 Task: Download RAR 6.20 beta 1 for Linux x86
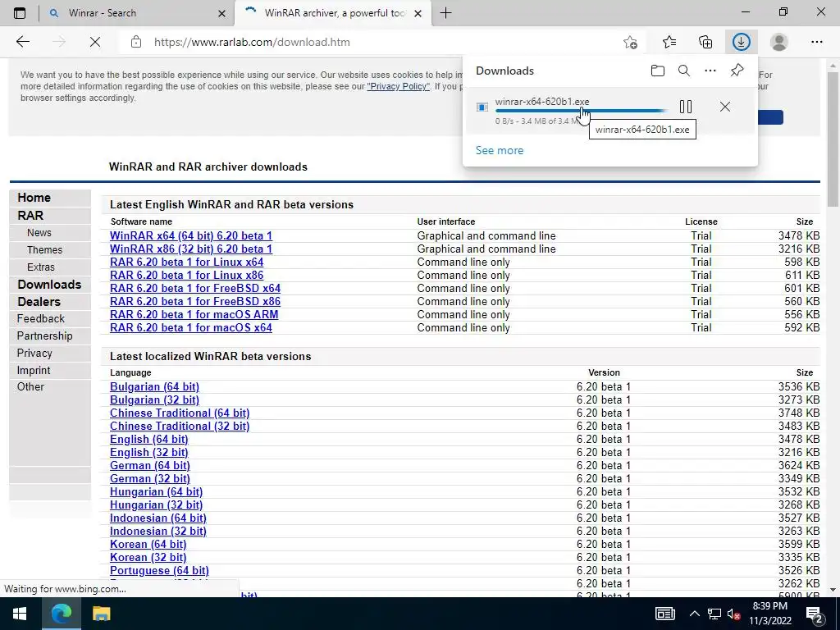(x=186, y=276)
